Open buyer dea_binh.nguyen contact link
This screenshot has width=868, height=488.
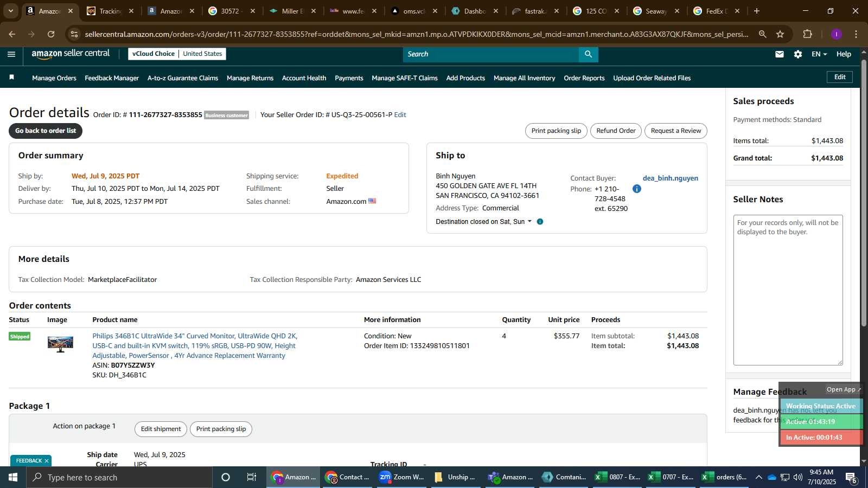coord(671,178)
